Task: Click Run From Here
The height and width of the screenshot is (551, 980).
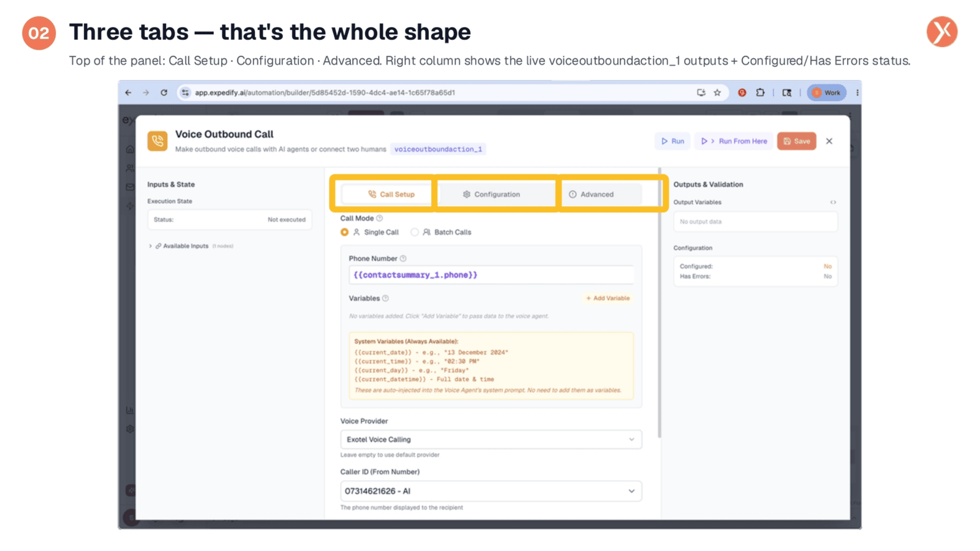Action: click(734, 141)
